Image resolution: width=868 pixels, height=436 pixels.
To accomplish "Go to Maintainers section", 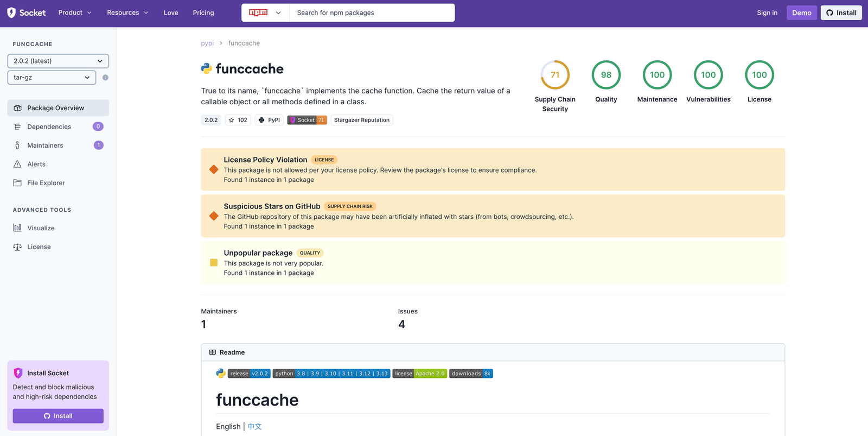I will click(58, 146).
